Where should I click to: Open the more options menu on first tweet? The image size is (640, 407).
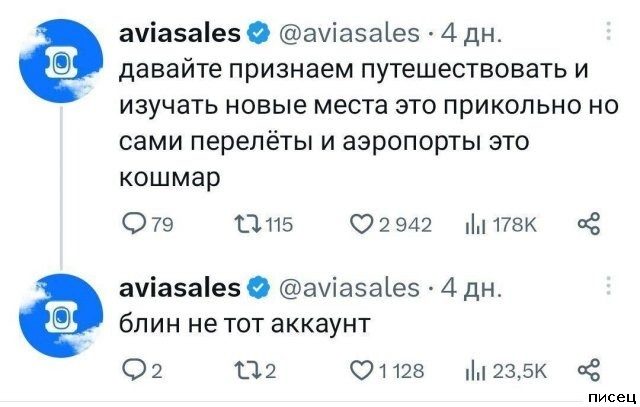click(x=611, y=38)
